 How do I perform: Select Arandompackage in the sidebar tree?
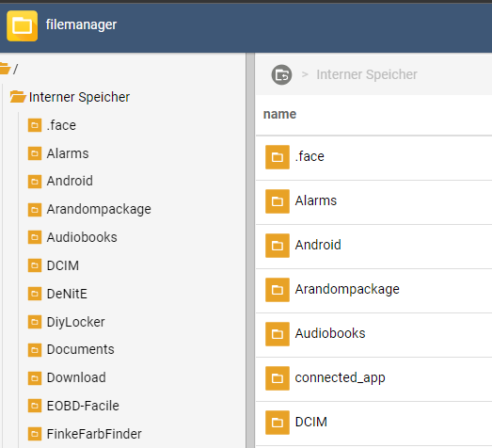pyautogui.click(x=99, y=209)
